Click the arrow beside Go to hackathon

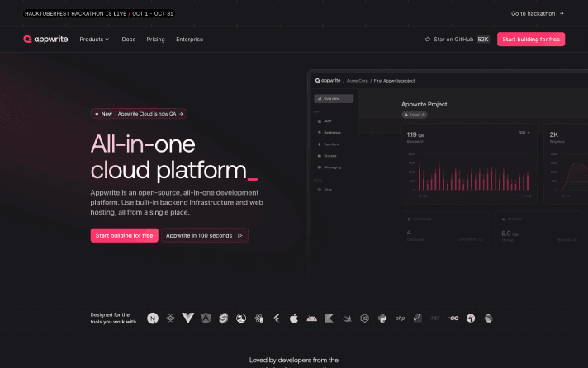coord(562,13)
